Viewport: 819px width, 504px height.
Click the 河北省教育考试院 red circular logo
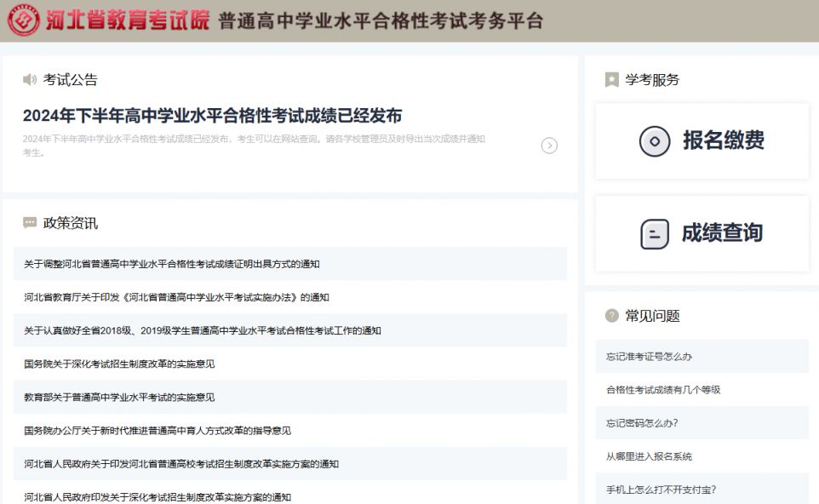click(24, 20)
